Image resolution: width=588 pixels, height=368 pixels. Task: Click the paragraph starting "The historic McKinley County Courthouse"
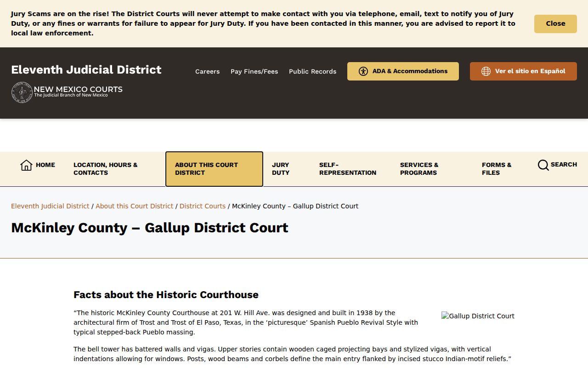click(246, 322)
